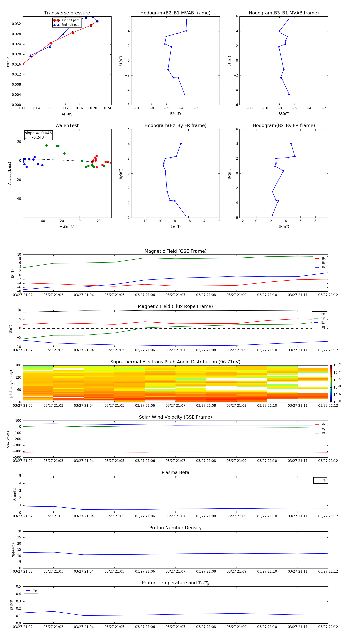The height and width of the screenshot is (644, 351).
Task: Click the "180" tick on pitch angle axis
Action: pyautogui.click(x=18, y=365)
